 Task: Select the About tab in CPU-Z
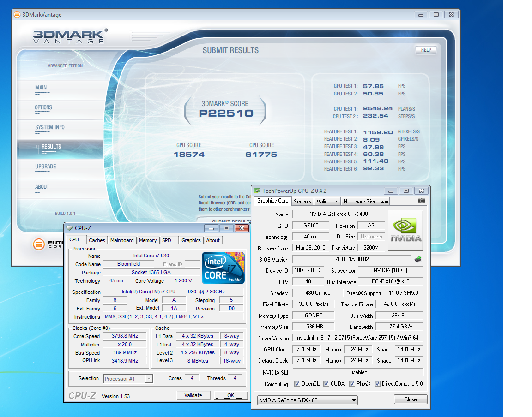213,240
